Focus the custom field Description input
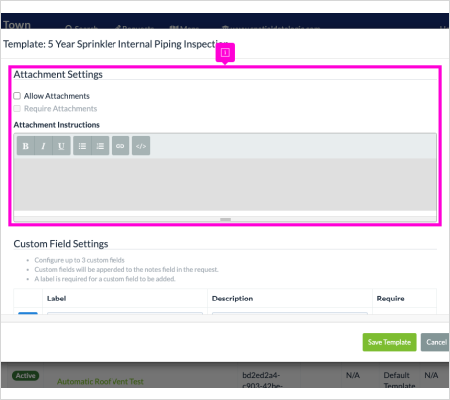The image size is (450, 400). [x=290, y=313]
